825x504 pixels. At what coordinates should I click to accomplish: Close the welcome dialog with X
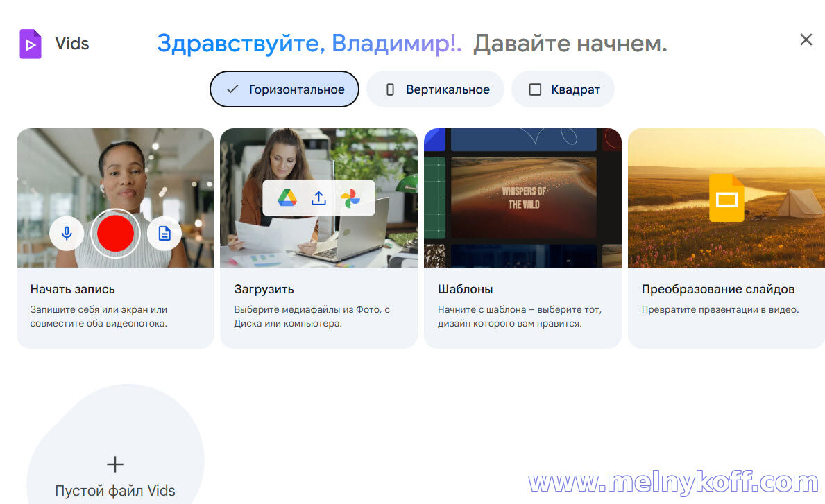coord(806,40)
